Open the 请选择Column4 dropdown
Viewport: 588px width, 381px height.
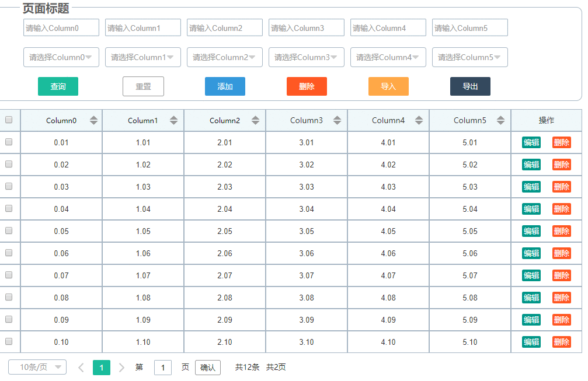tap(388, 57)
